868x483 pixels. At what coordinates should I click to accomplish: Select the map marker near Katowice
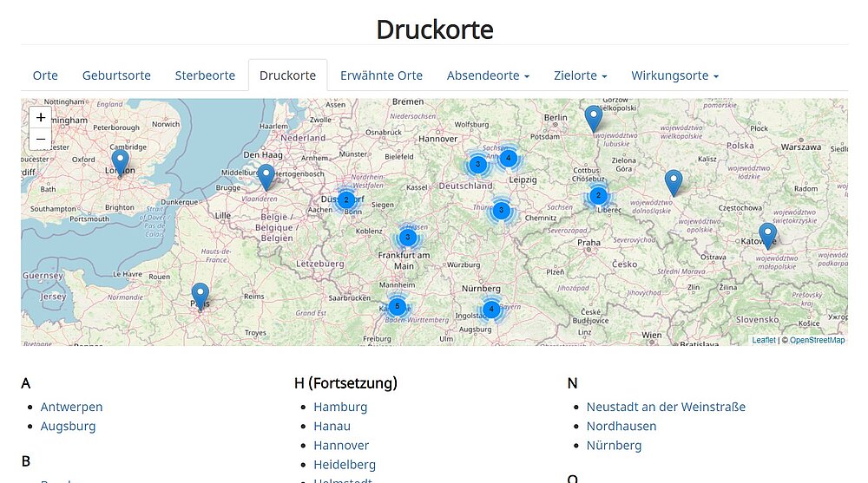coord(767,235)
